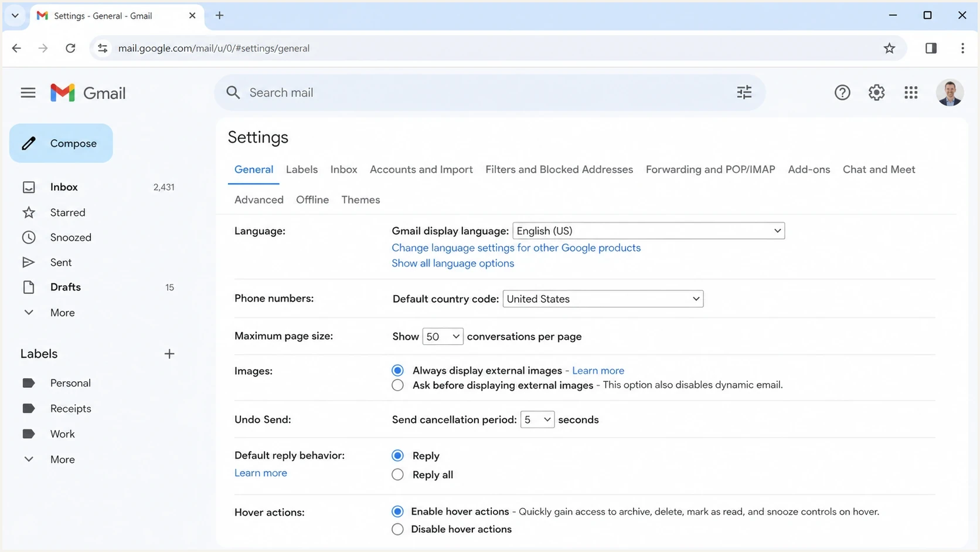Open the main menu hamburger icon

click(28, 93)
